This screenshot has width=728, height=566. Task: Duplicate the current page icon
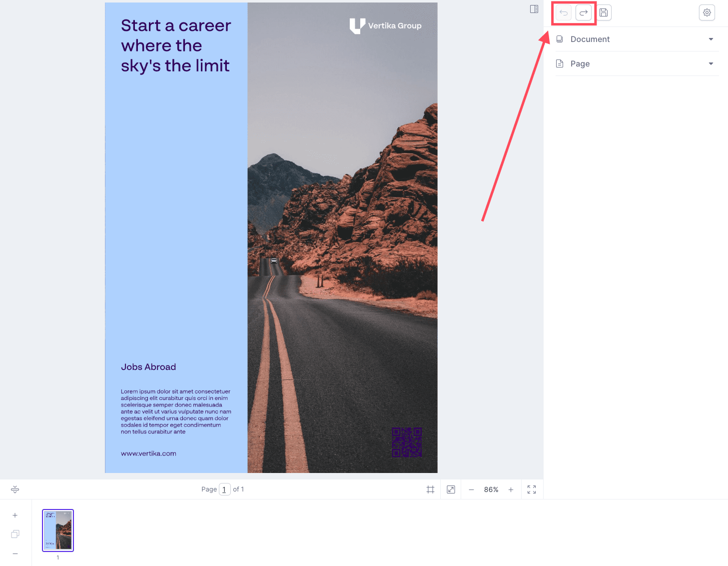[15, 534]
